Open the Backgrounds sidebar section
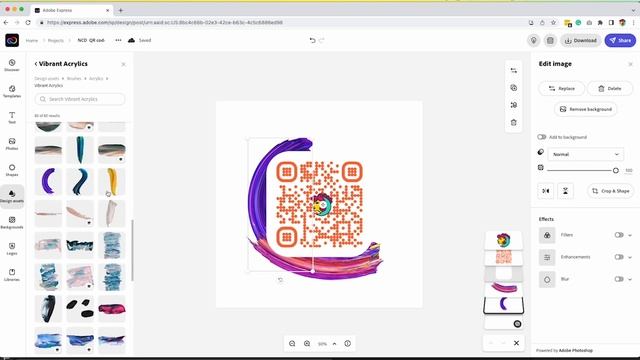The width and height of the screenshot is (640, 360). click(x=12, y=222)
